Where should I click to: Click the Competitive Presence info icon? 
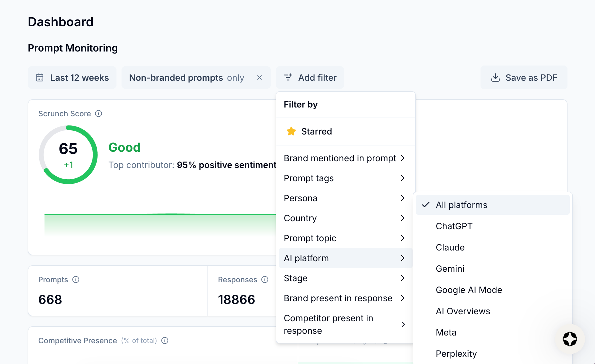[x=165, y=340]
